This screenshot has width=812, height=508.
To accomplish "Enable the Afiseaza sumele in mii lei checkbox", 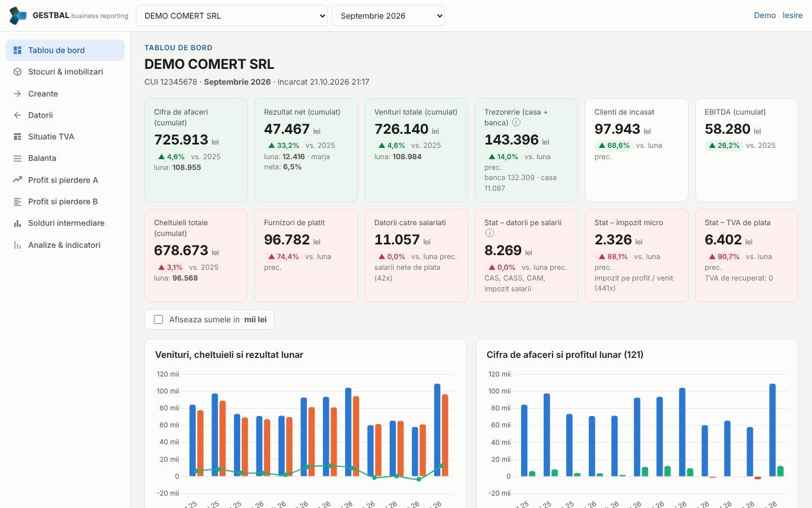I will (158, 319).
